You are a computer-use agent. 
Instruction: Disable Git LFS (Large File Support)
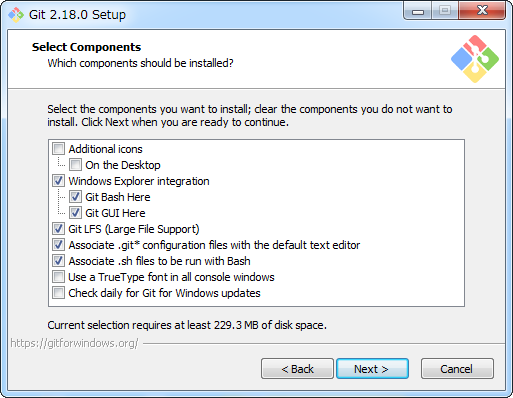coord(59,229)
